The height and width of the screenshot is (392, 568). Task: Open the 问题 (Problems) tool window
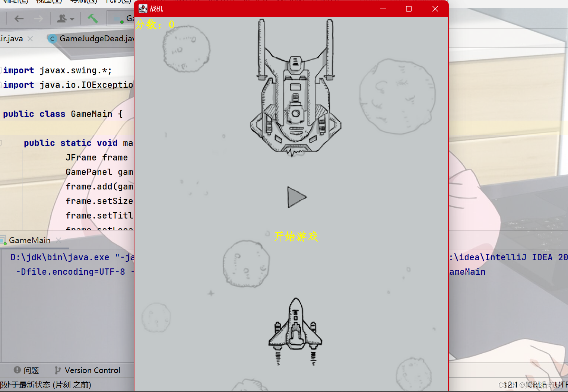tap(26, 370)
